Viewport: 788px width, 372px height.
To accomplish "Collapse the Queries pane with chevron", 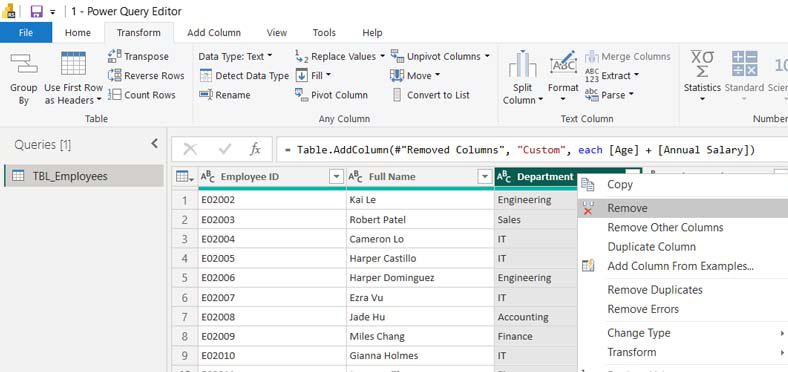I will [x=154, y=144].
